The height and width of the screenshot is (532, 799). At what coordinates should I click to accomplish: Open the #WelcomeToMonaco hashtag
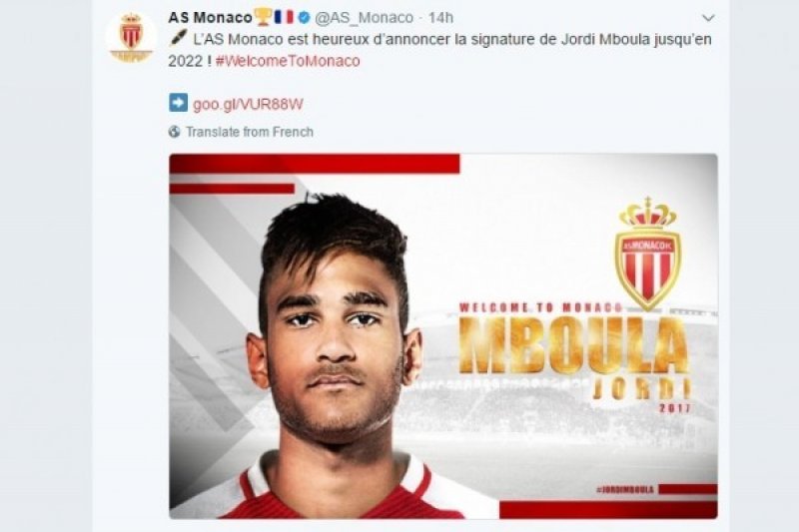[288, 61]
